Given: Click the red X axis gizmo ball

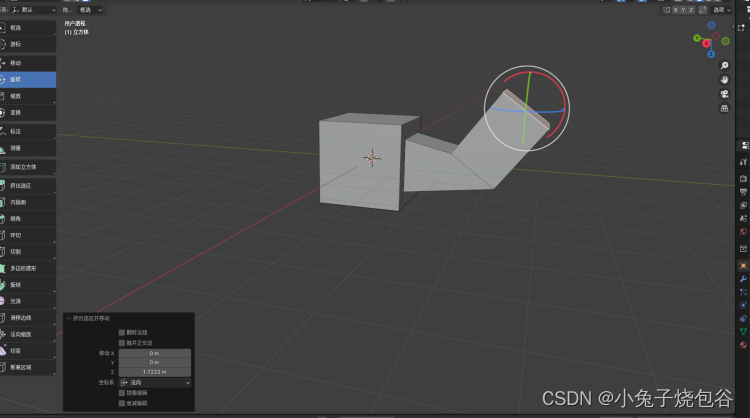Looking at the screenshot, I should (x=706, y=44).
